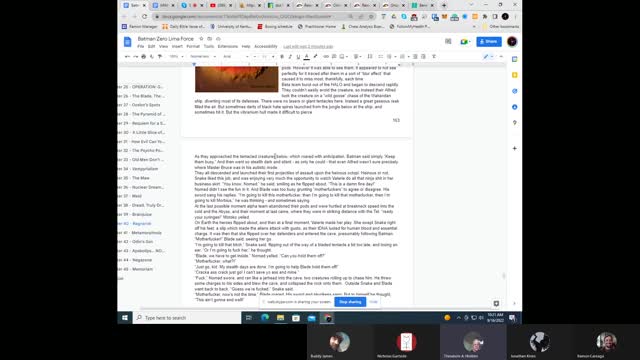The height and width of the screenshot is (360, 640).
Task: Open the zoom level dropdown
Action: [176, 56]
